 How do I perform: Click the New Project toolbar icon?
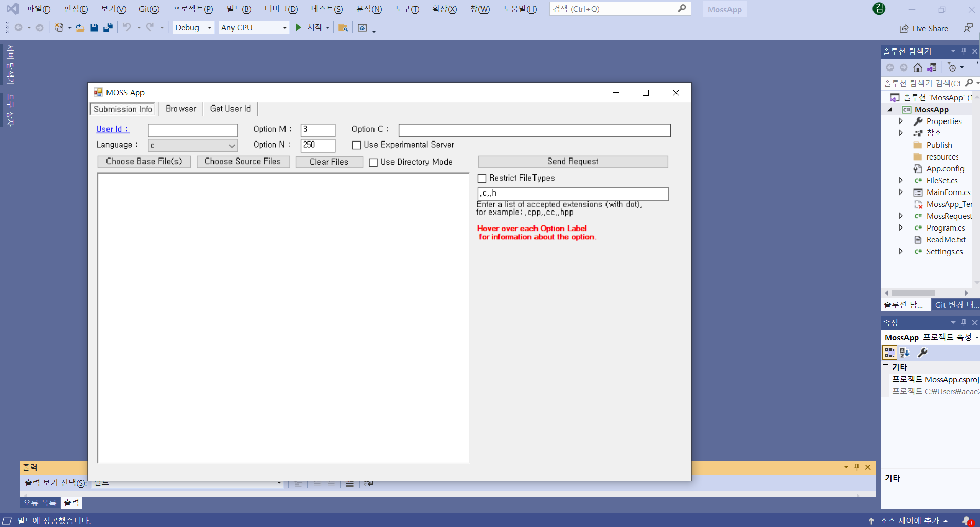[x=59, y=28]
